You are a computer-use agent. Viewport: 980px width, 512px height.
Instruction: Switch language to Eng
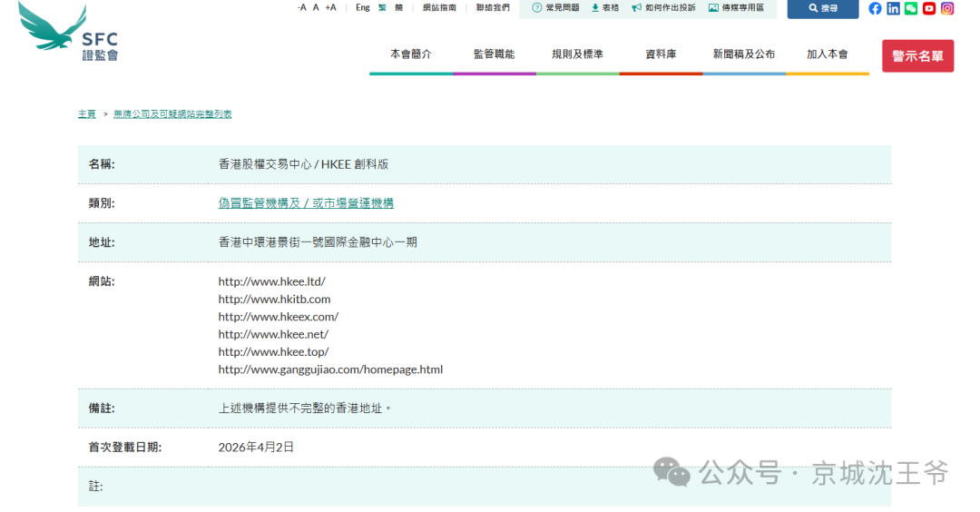point(362,7)
